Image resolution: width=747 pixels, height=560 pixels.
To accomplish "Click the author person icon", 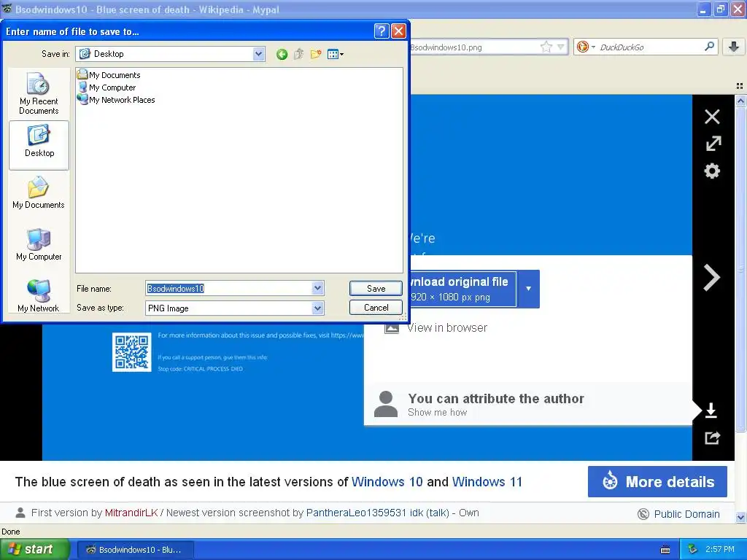I will (386, 404).
